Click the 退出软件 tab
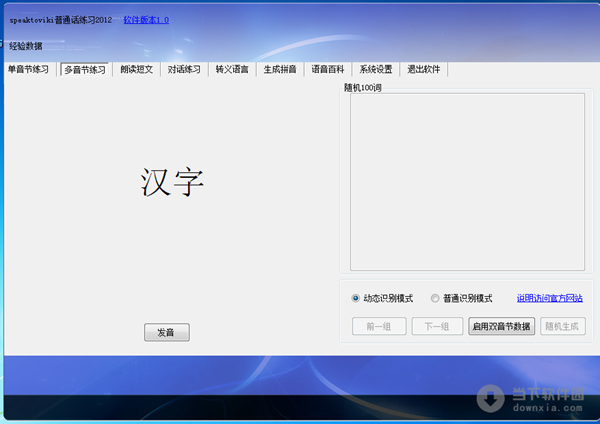Viewport: 600px width, 424px height. coord(424,70)
